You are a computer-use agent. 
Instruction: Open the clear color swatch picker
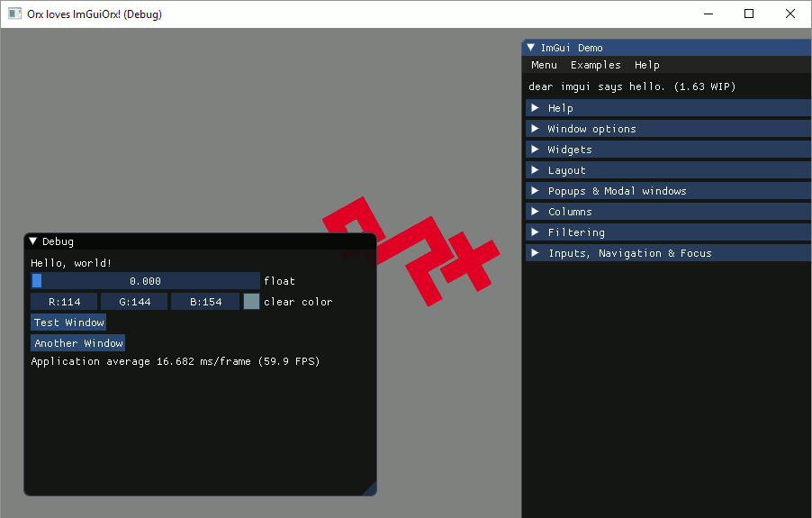coord(252,302)
